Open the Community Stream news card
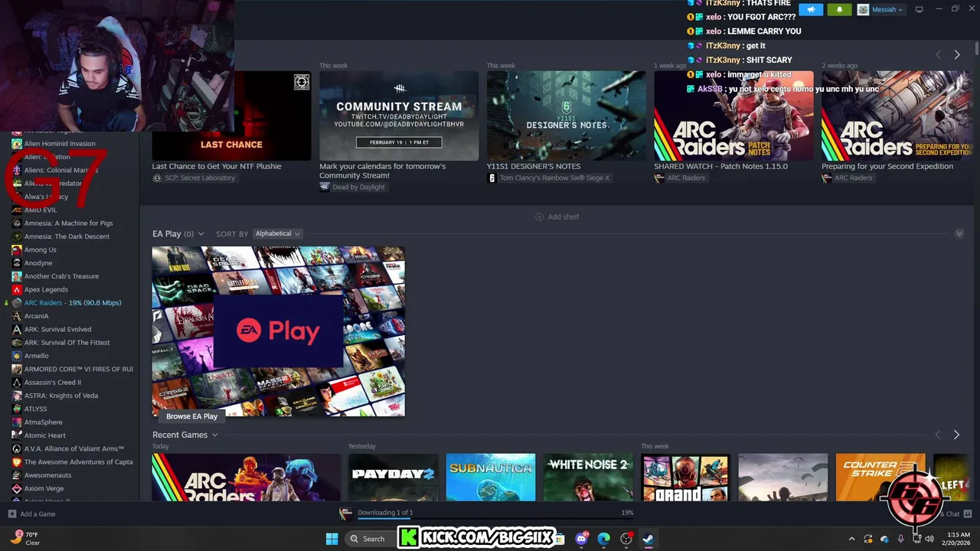The height and width of the screenshot is (551, 980). [x=399, y=116]
